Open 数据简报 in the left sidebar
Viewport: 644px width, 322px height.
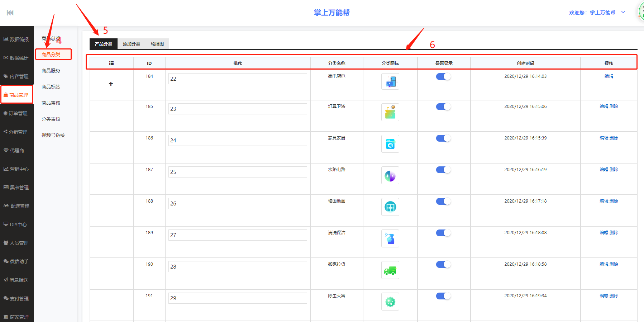pyautogui.click(x=16, y=39)
